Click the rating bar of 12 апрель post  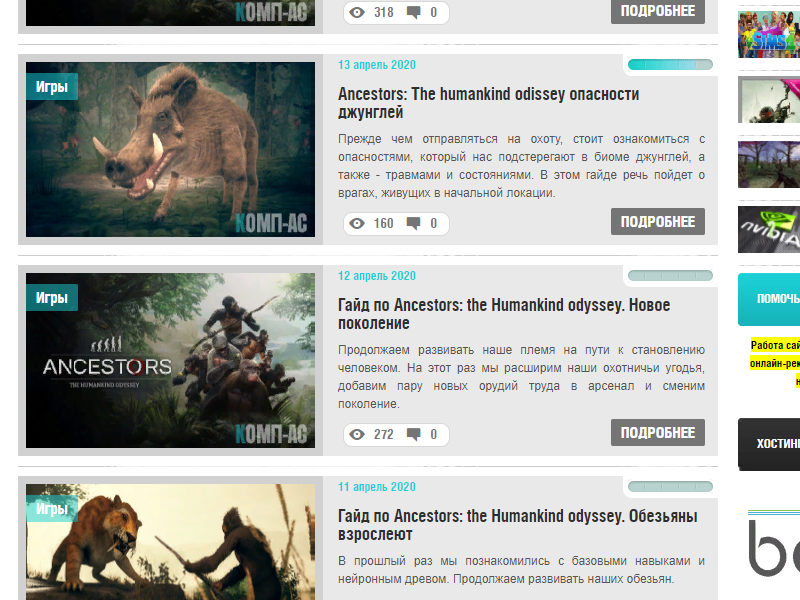670,276
